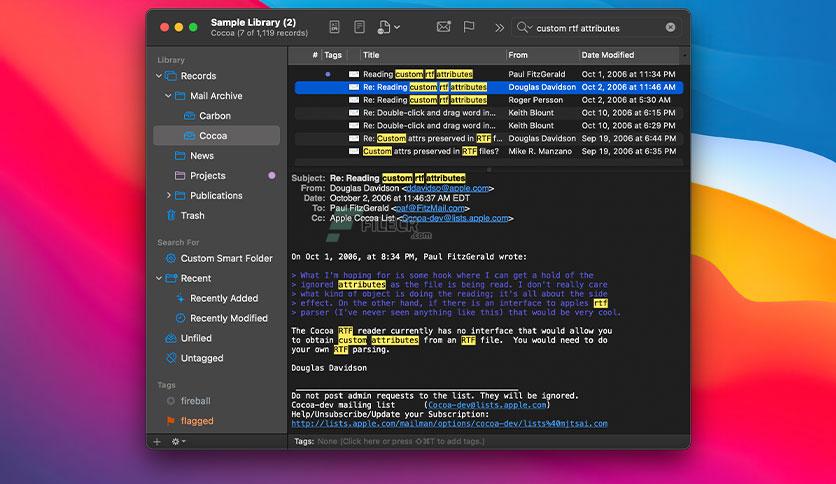Select the Roger Persson message row
This screenshot has width=836, height=484.
pos(488,100)
